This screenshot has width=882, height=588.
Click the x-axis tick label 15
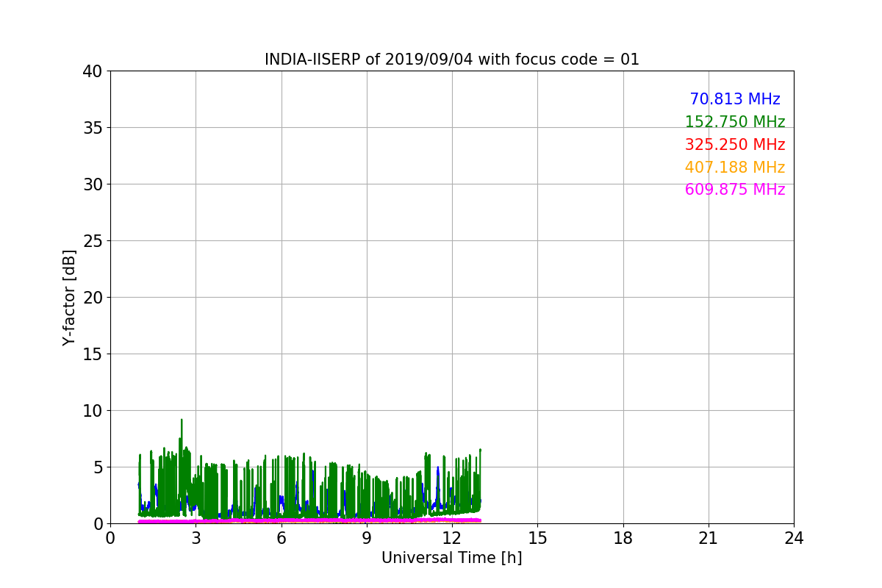click(537, 538)
